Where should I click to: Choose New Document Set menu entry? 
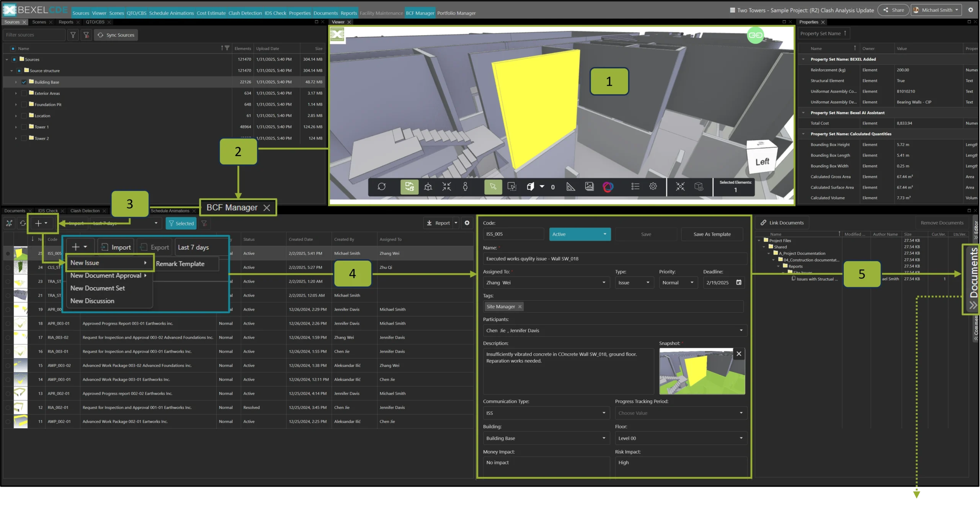click(98, 288)
